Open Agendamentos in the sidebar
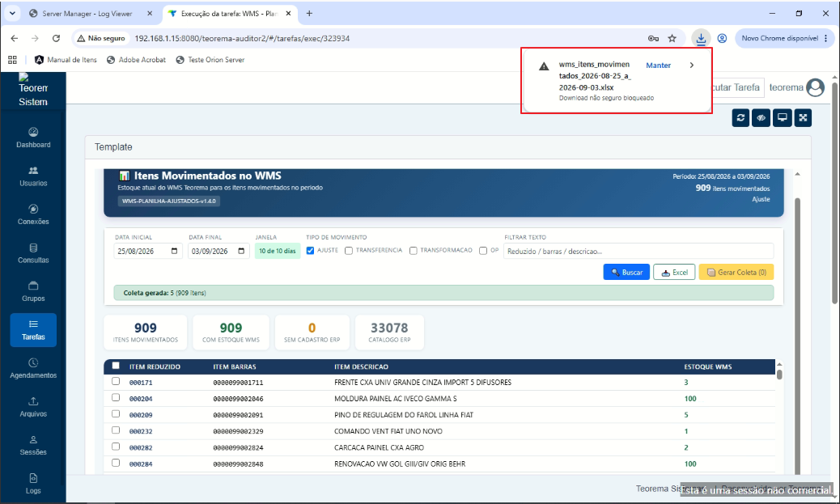 coord(33,368)
